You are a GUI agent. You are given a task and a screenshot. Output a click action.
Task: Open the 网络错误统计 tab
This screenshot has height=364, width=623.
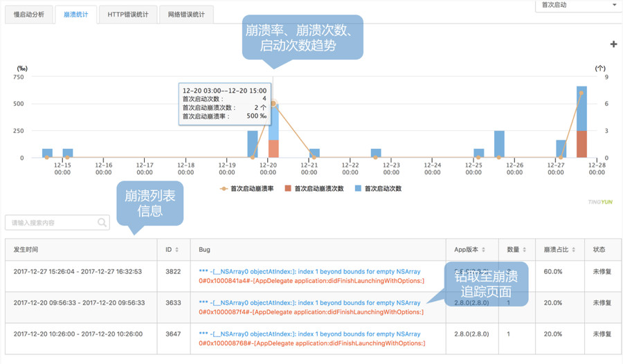(186, 15)
